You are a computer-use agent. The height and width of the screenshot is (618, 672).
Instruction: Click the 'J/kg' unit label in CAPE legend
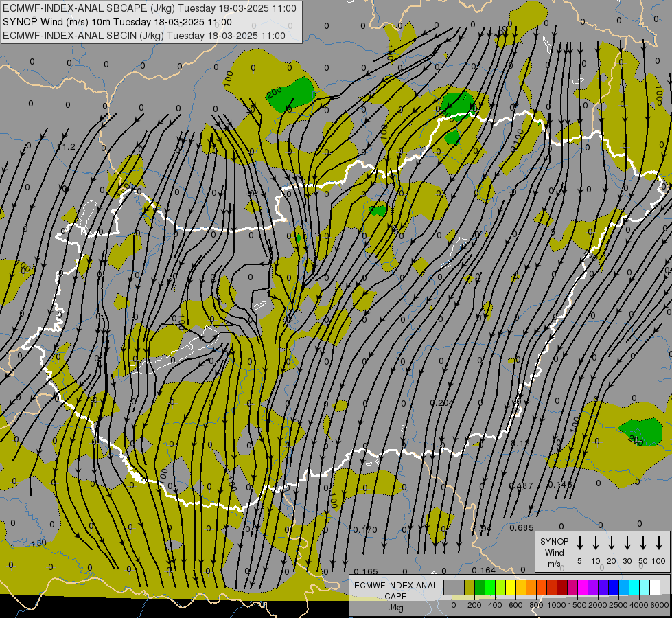coord(395,608)
